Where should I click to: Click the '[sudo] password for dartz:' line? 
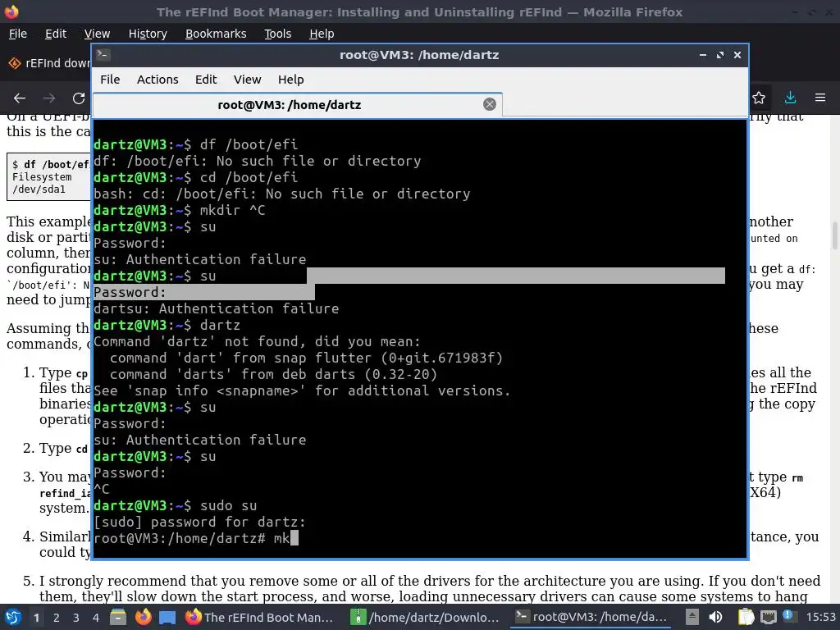[x=200, y=522]
